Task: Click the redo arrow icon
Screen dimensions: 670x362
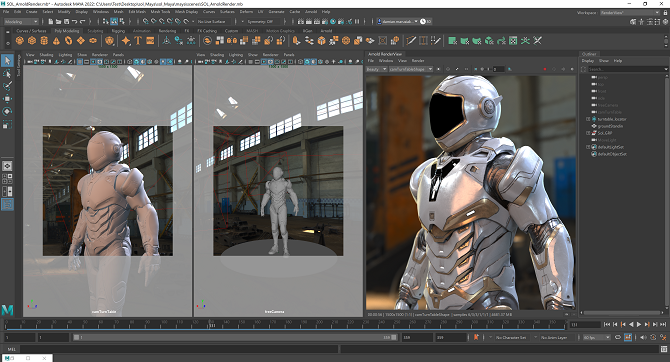Action: pos(82,21)
